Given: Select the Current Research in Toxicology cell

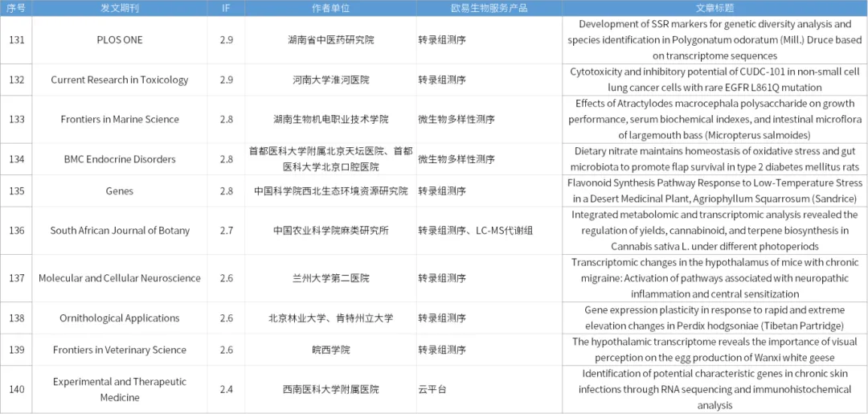Looking at the screenshot, I should pos(120,80).
